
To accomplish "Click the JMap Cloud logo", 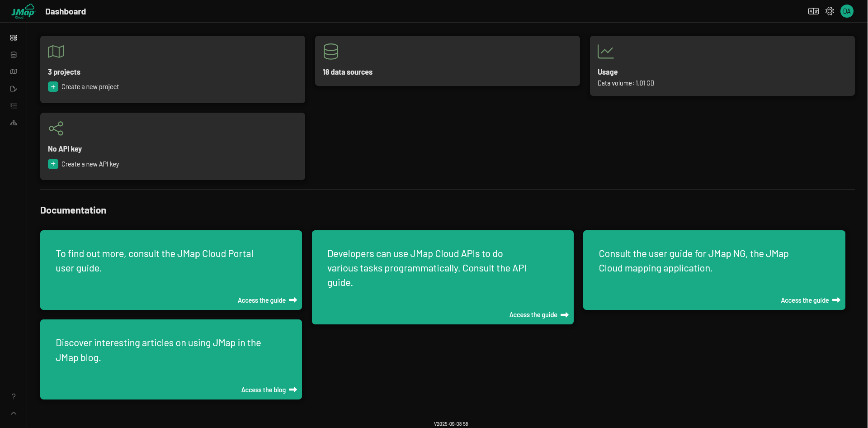I will click(23, 11).
